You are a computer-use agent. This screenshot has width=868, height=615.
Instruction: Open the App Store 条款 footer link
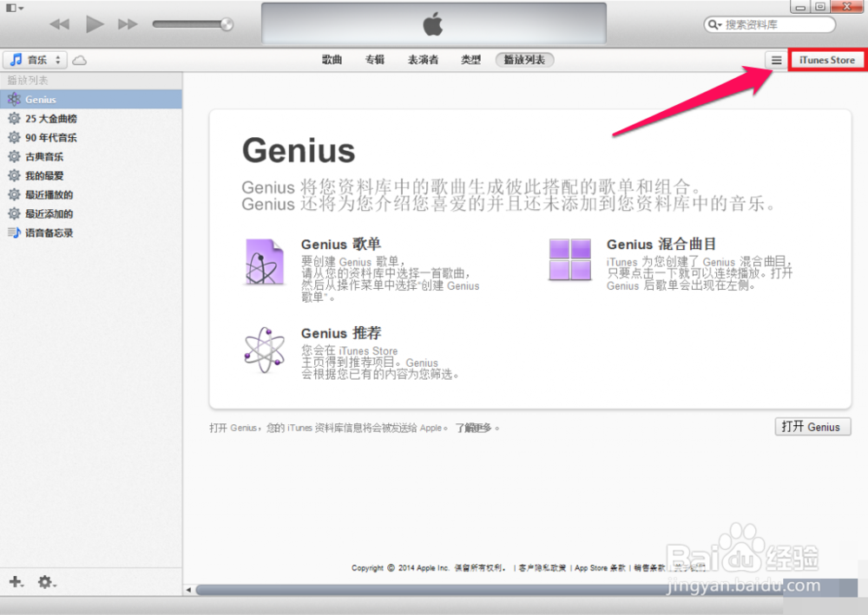tap(600, 568)
